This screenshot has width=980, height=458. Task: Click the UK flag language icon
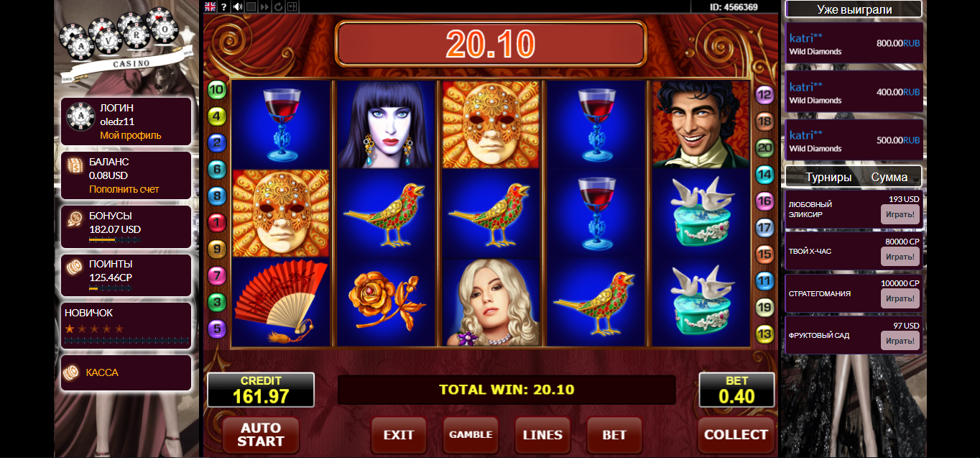pyautogui.click(x=210, y=6)
